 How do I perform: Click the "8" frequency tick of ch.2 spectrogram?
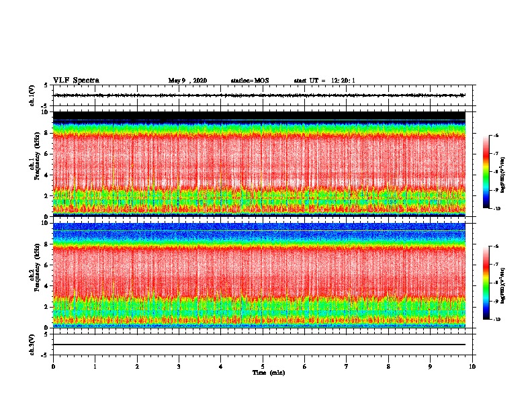click(46, 244)
